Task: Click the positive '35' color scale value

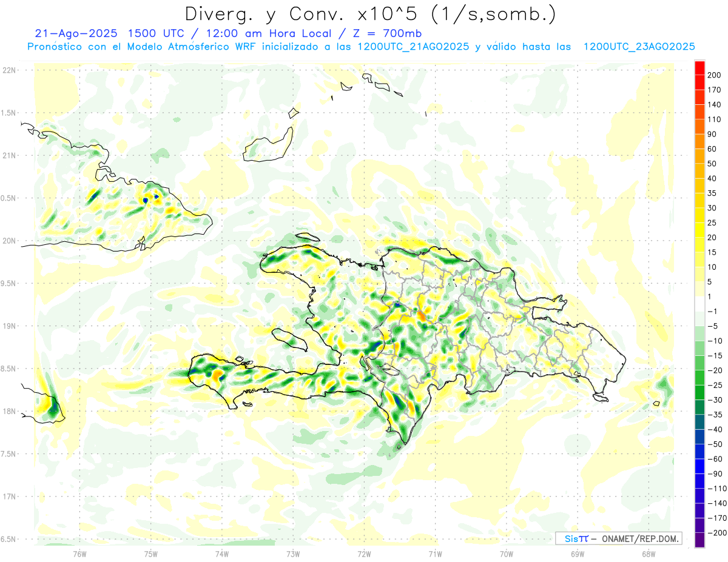Action: [x=712, y=193]
